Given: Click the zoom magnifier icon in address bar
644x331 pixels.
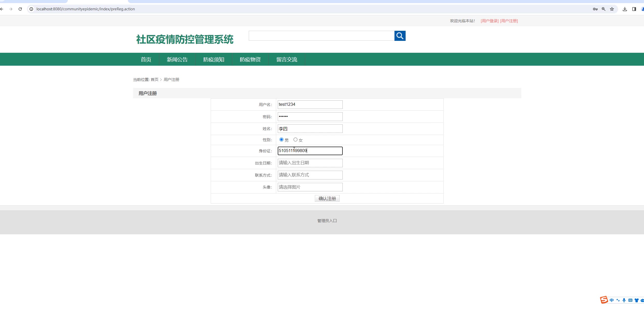Looking at the screenshot, I should (x=604, y=9).
